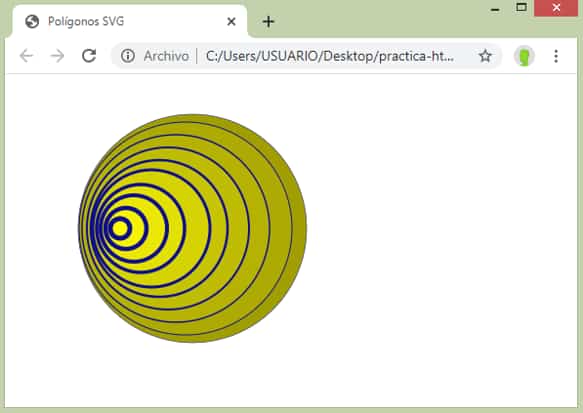Open the Chrome three-dot menu

click(556, 56)
